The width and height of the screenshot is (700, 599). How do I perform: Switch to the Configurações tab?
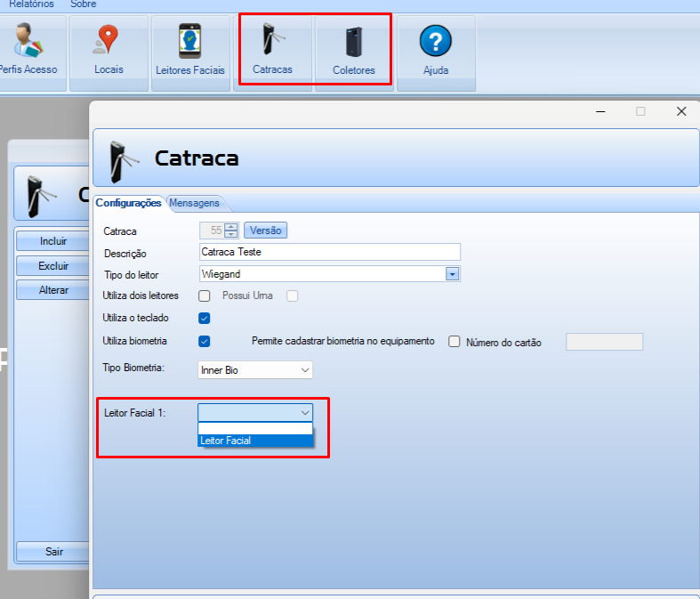(x=129, y=203)
